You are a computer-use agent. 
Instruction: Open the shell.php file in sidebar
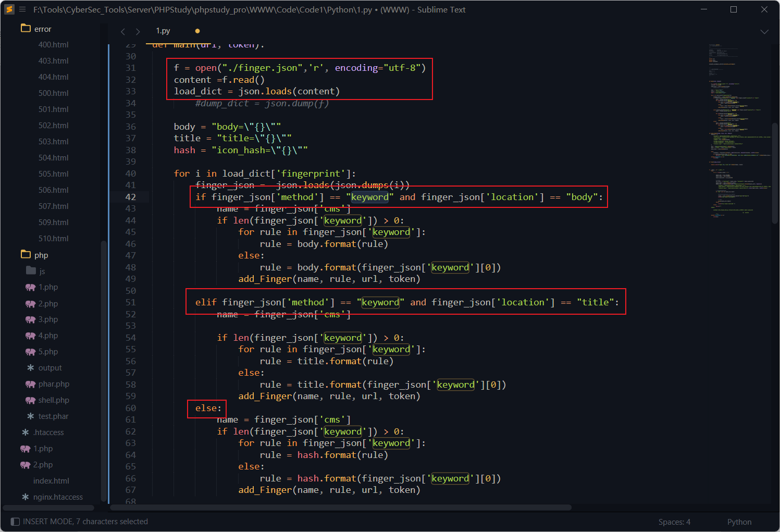[53, 400]
